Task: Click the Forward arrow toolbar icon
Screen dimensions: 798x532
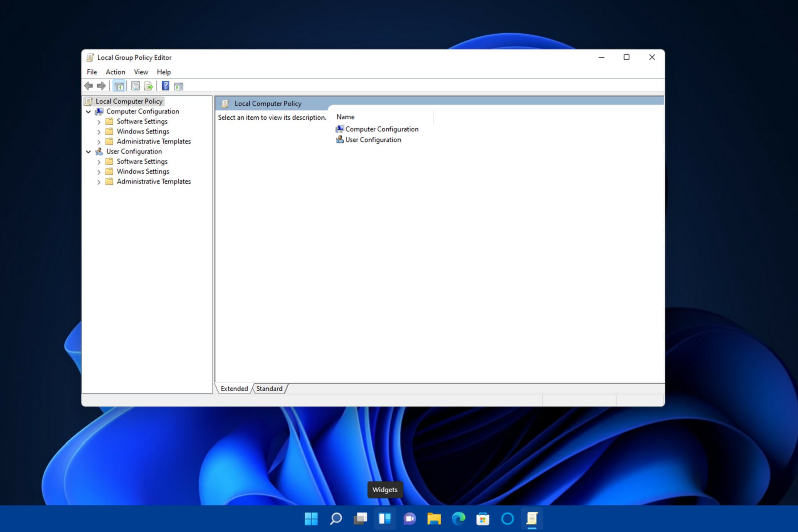Action: 101,86
